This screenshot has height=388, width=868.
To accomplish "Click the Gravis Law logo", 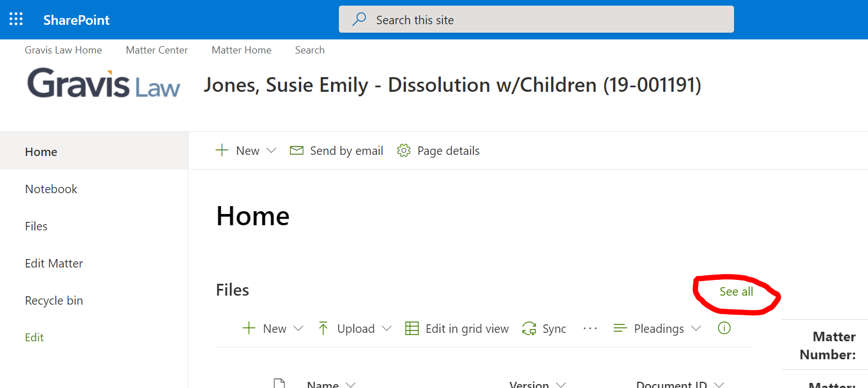I will coord(104,83).
